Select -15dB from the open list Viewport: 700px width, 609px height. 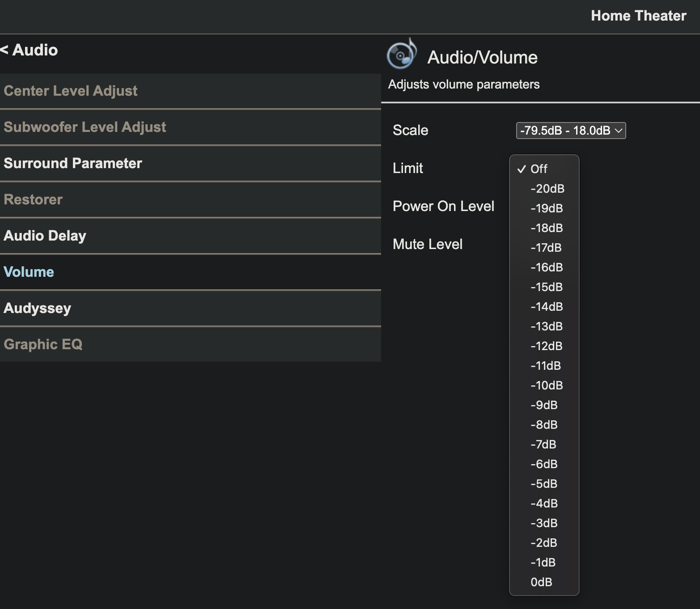(x=546, y=287)
